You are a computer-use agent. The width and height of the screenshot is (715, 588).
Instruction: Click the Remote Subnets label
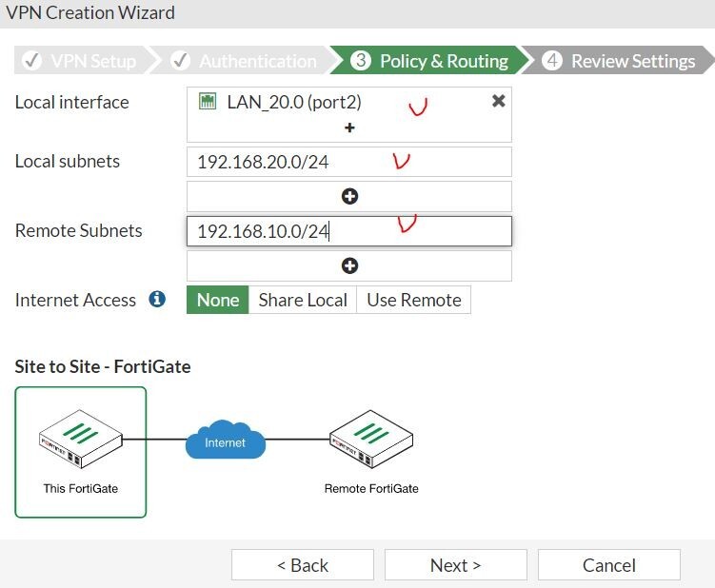coord(78,230)
